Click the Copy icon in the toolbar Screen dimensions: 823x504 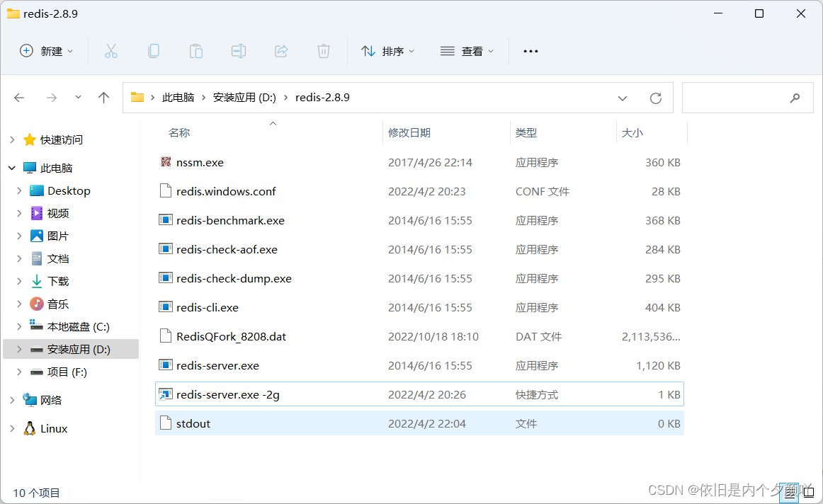[x=153, y=50]
